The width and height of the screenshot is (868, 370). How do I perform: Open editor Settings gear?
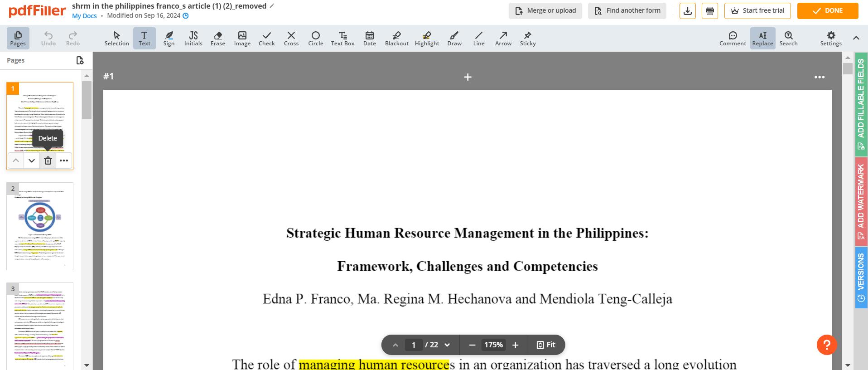831,38
